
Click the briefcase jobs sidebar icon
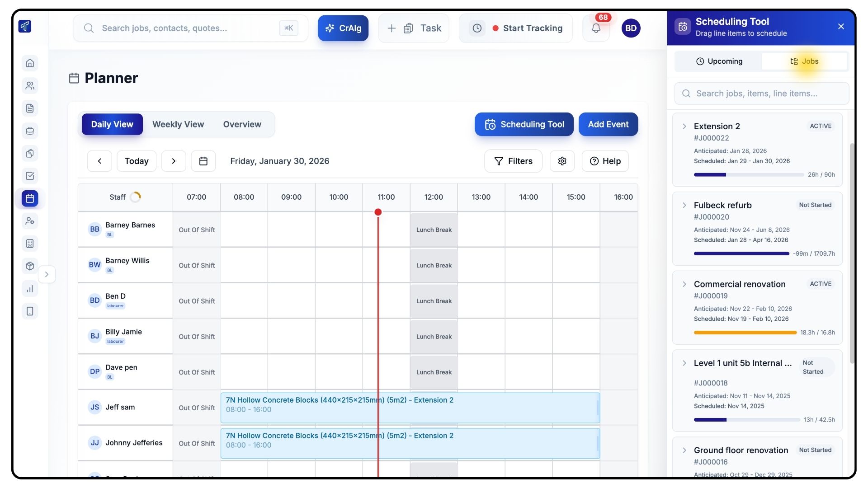(30, 131)
